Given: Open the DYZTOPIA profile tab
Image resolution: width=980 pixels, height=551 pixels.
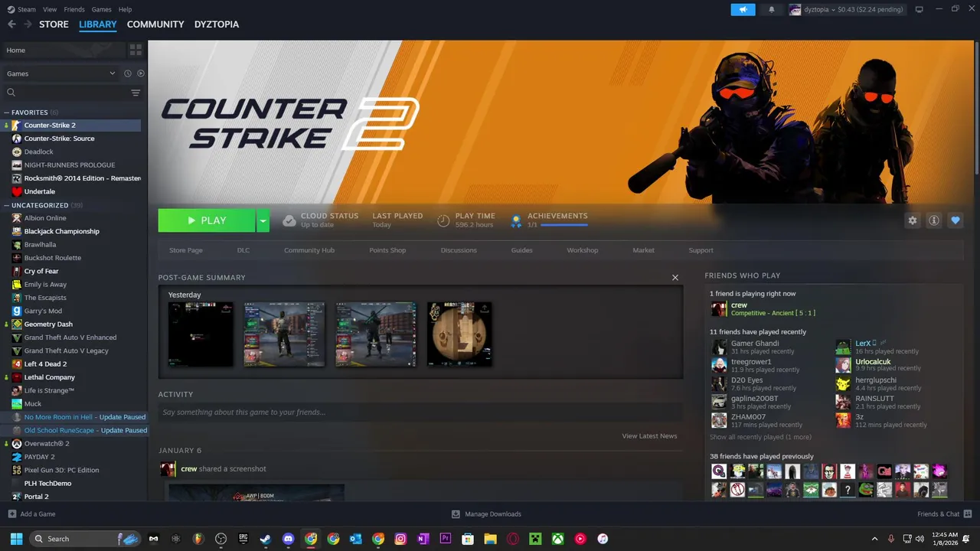Looking at the screenshot, I should pos(217,24).
